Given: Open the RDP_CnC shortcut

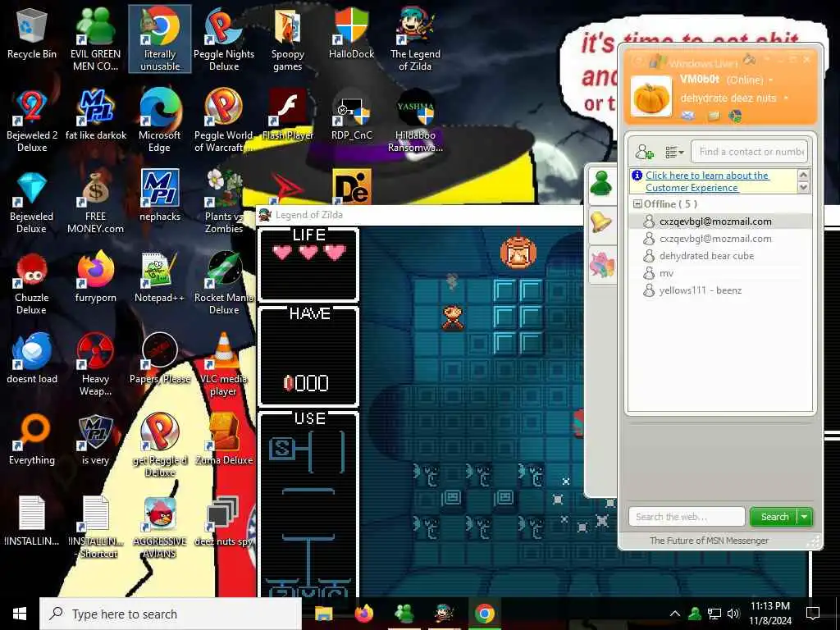Looking at the screenshot, I should coord(351,115).
